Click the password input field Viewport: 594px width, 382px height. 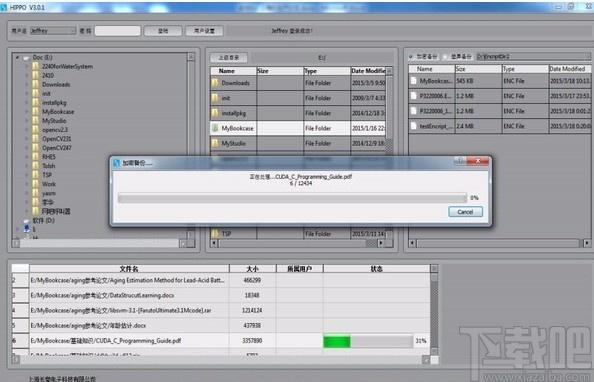(x=117, y=31)
